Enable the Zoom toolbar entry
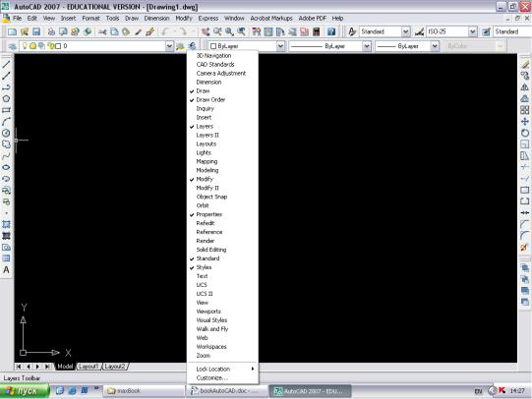Viewport: 532px width, 399px height. pyautogui.click(x=222, y=356)
